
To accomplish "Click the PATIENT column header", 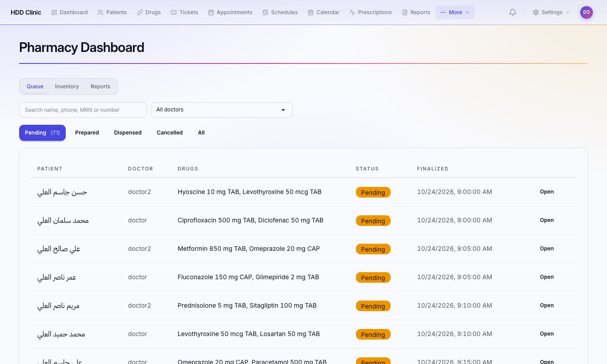I will 50,169.
